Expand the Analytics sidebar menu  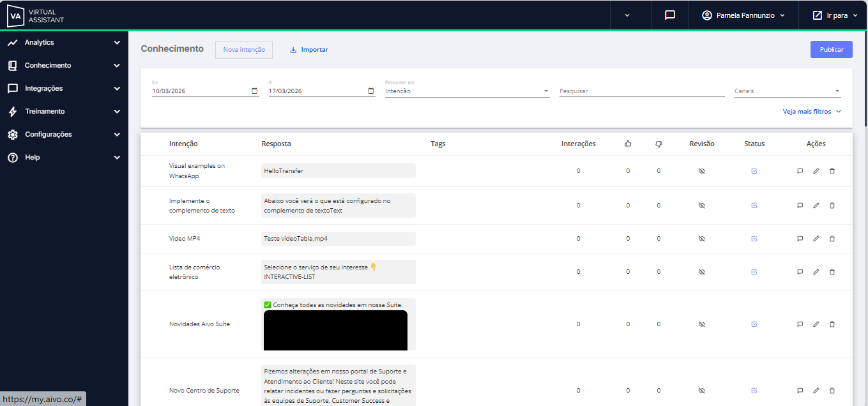(64, 43)
